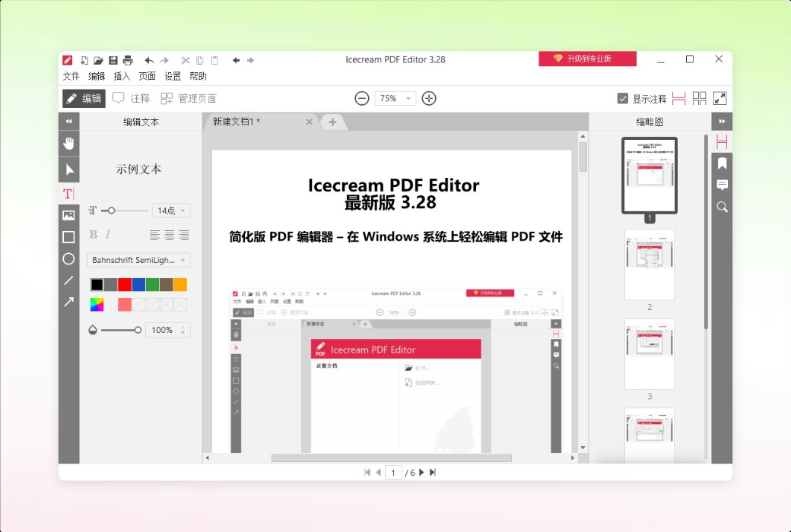Select the image insertion tool

(x=68, y=215)
